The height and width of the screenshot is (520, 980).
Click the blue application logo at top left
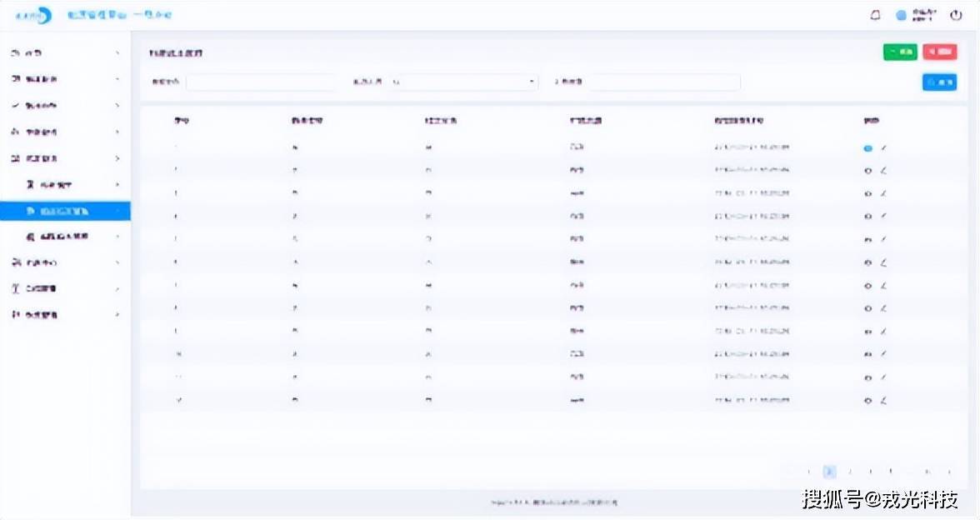pos(33,15)
